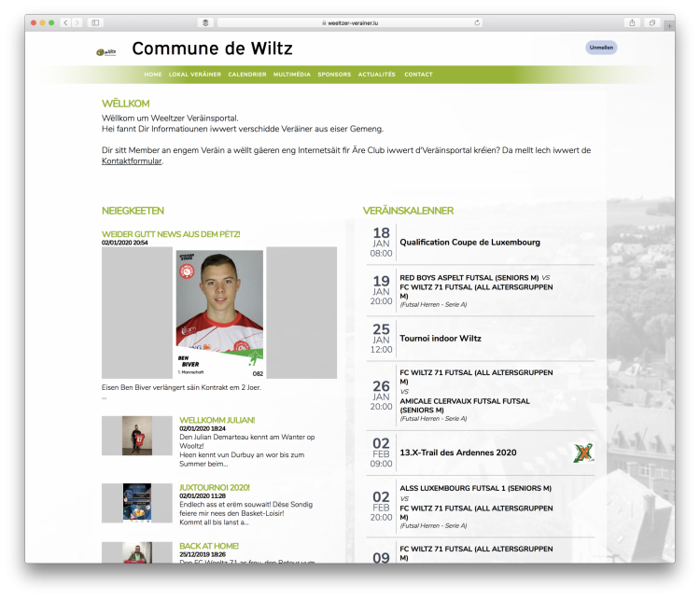Click timestamp 25/12/2019 18:26

[x=203, y=554]
